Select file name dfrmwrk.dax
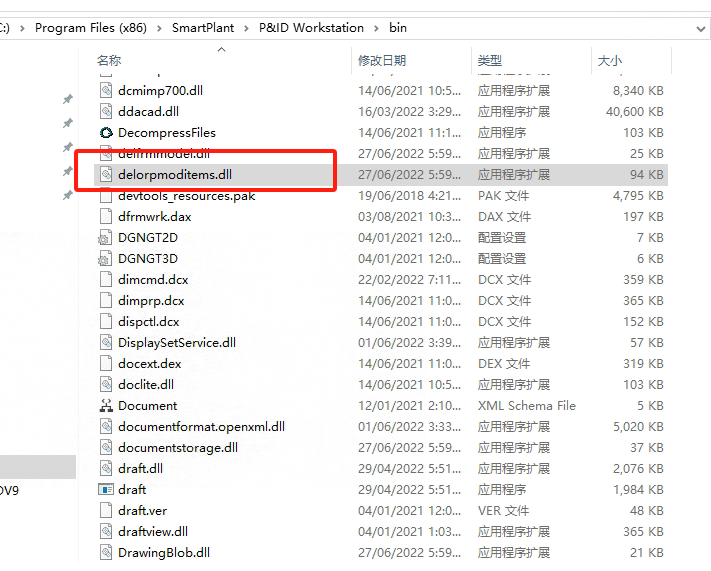Viewport: 711px width, 571px height. click(155, 216)
